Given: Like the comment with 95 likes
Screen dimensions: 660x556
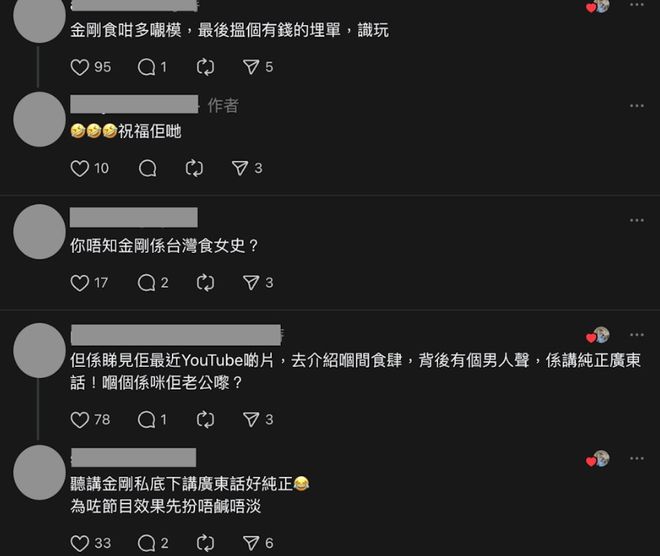Looking at the screenshot, I should pyautogui.click(x=80, y=67).
